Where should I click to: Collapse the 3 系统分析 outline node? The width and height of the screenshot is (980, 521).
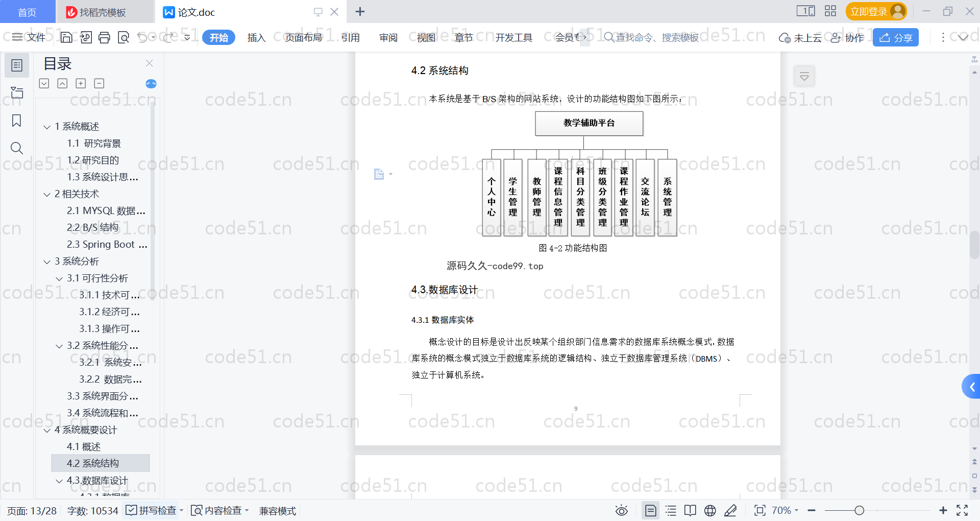coord(47,262)
